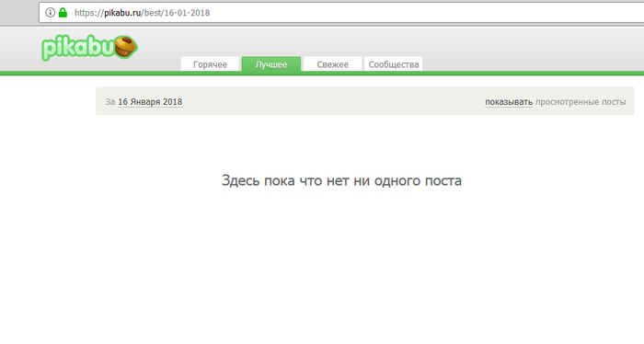Viewport: 644px width, 344px height.
Task: Click the просмотренные посты label
Action: click(x=581, y=102)
